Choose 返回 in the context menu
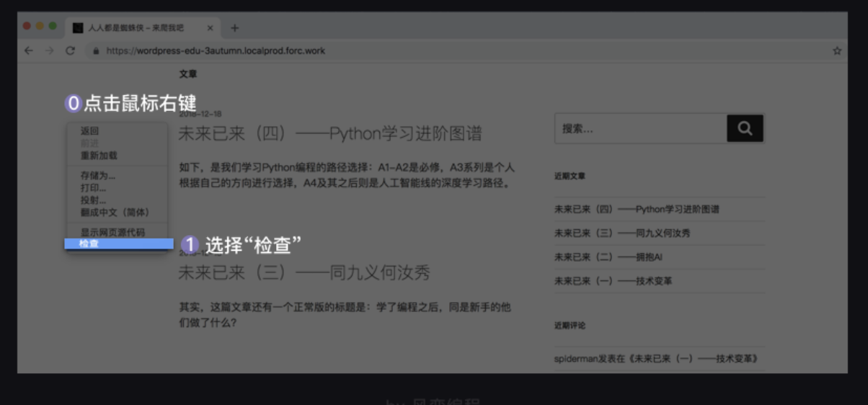Image resolution: width=868 pixels, height=405 pixels. 89,131
